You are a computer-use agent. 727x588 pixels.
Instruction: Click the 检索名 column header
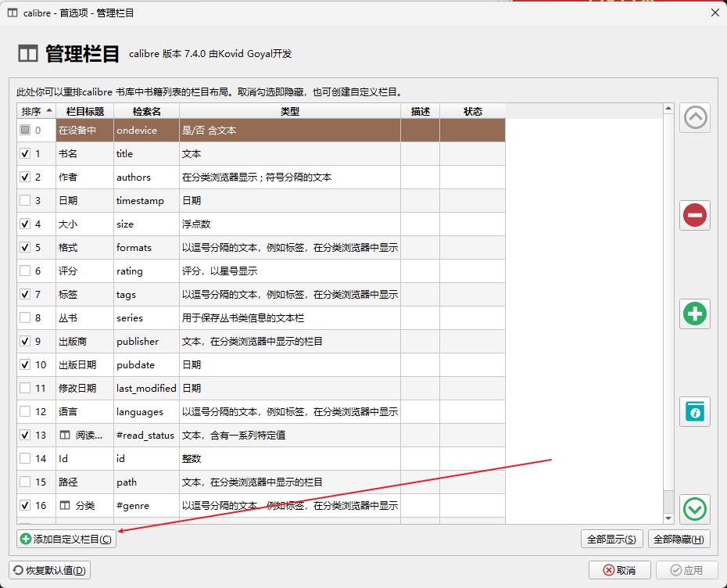(146, 112)
